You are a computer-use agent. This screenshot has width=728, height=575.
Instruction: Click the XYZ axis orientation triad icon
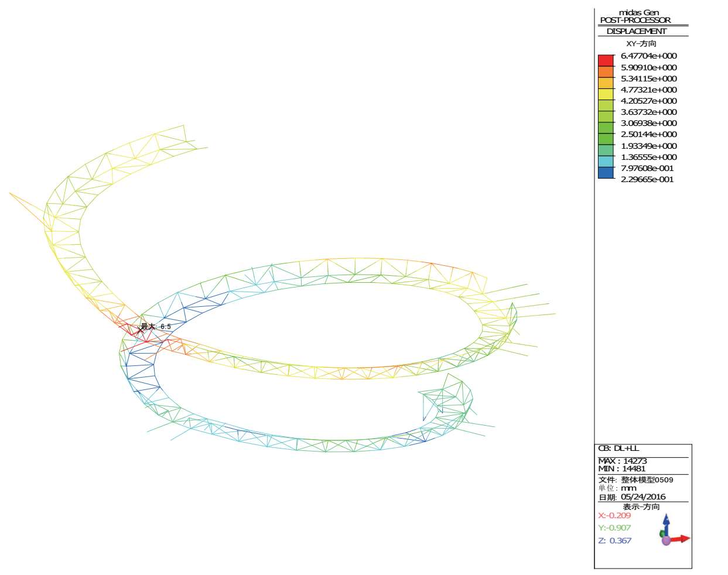674,530
